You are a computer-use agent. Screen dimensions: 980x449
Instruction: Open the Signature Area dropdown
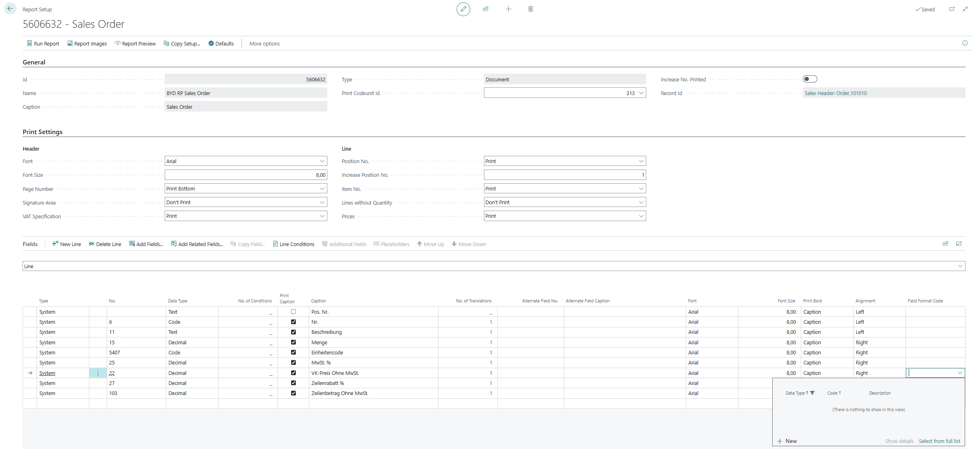click(x=322, y=202)
